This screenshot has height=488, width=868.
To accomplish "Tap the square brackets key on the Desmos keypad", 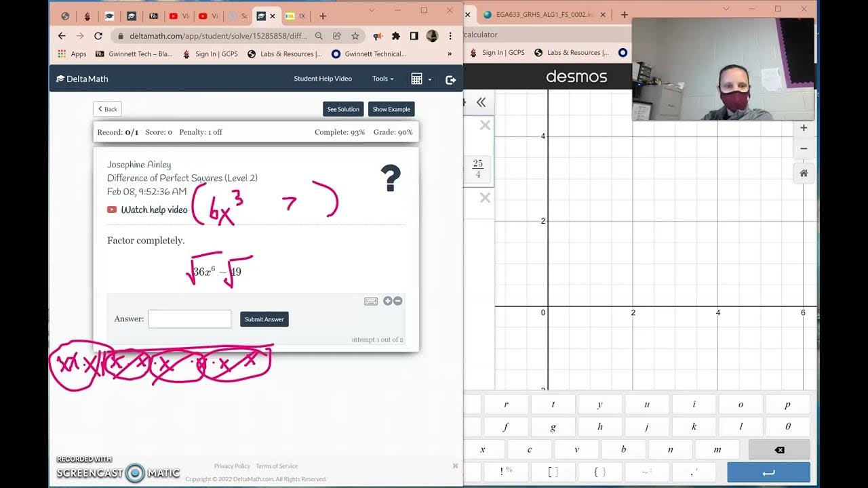I will pyautogui.click(x=553, y=472).
